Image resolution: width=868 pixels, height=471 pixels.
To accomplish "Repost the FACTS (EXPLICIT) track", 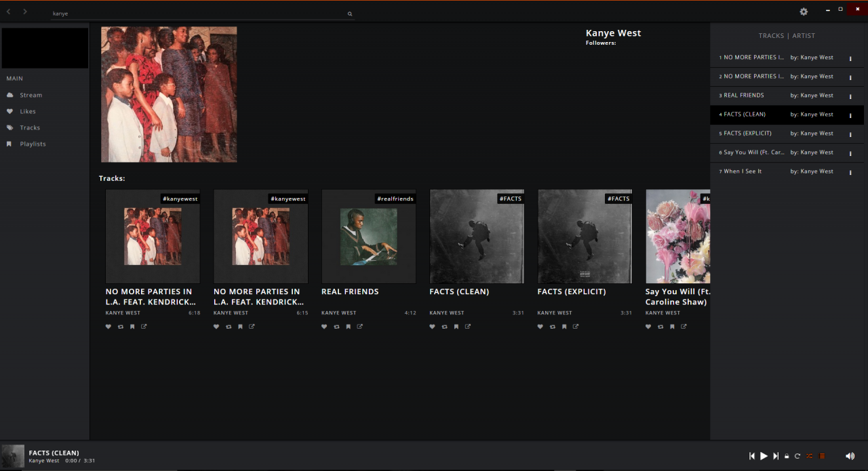I will [x=552, y=327].
